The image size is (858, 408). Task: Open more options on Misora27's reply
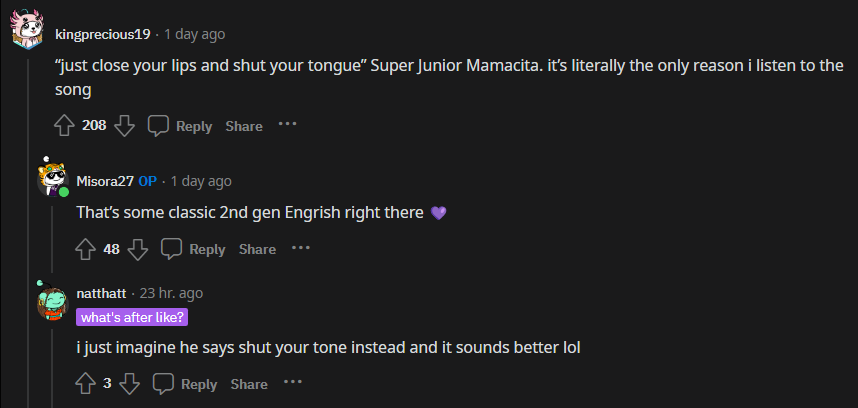[x=301, y=248]
